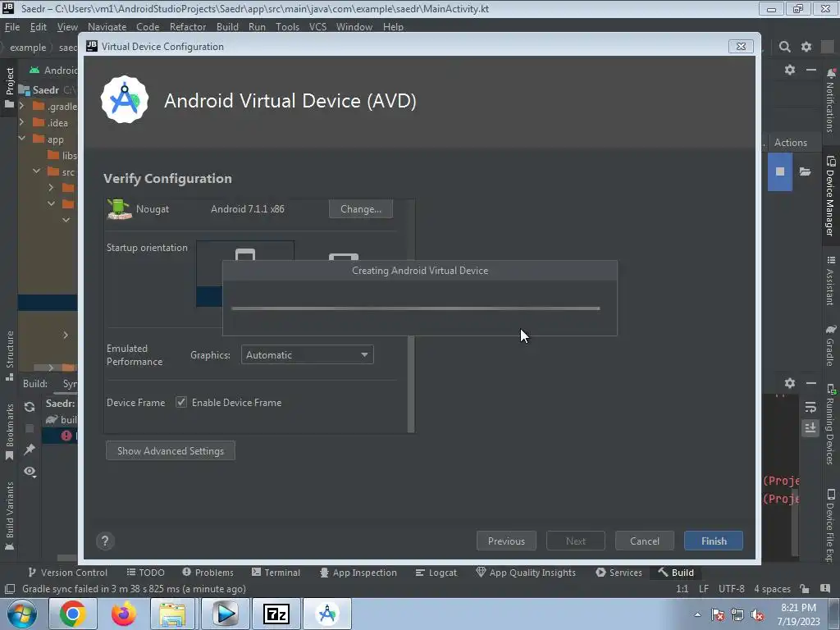Minimize the Device Manager panel
840x630 pixels.
pos(811,70)
